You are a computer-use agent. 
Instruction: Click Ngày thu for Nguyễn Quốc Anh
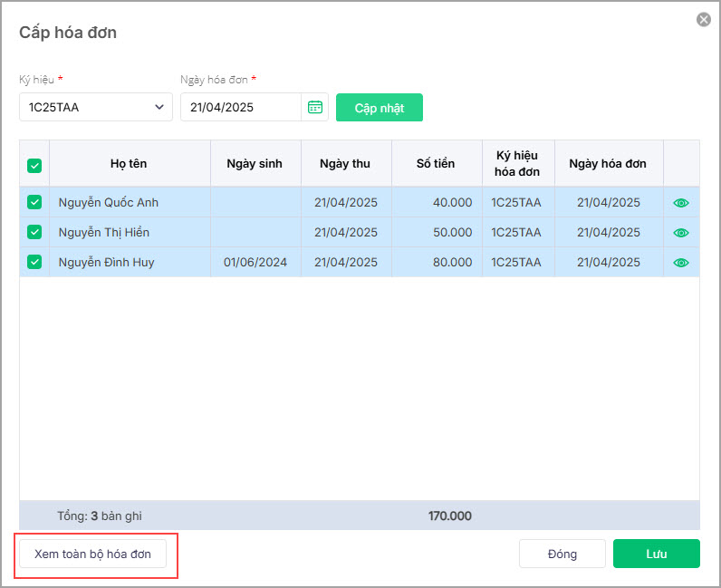click(x=346, y=202)
